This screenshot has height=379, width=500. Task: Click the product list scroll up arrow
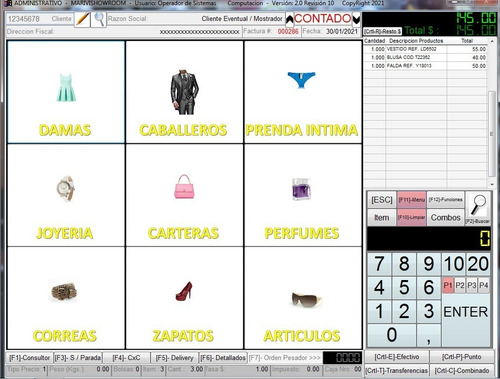[x=492, y=41]
